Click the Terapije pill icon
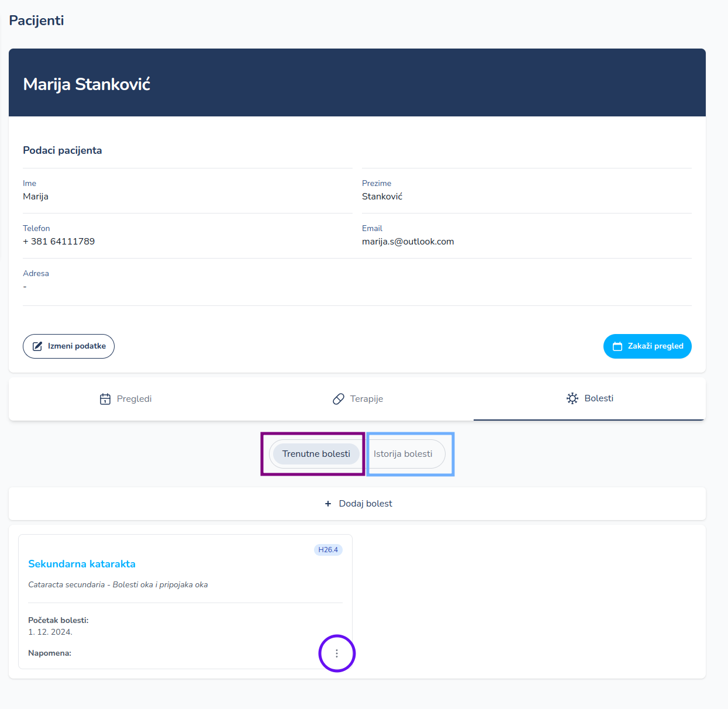Screen dimensions: 728x709 point(339,399)
